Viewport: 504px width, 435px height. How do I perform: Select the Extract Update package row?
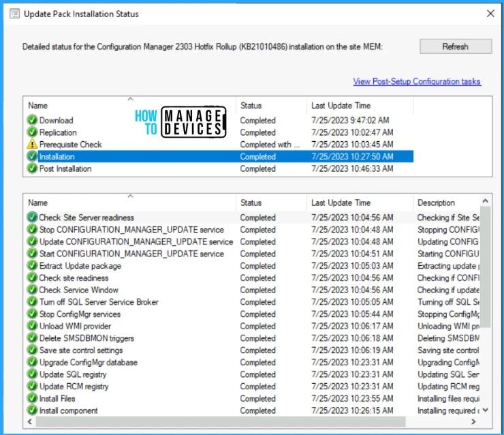pos(252,265)
